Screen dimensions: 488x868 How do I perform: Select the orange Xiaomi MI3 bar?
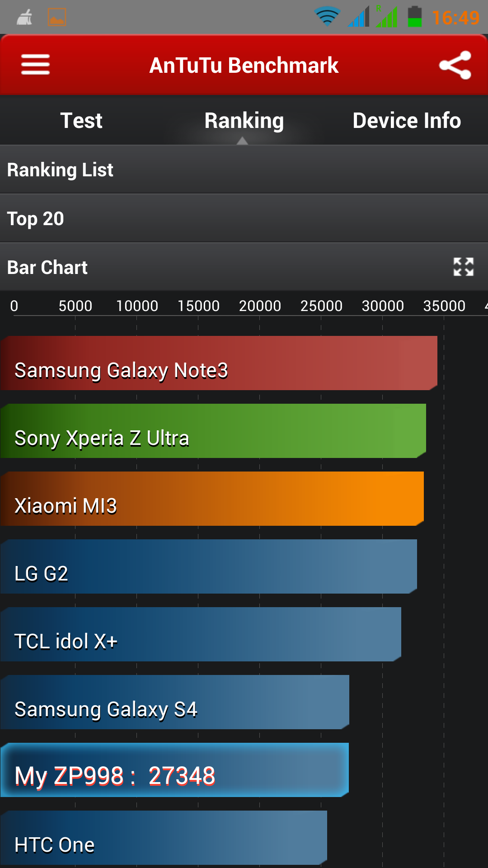tap(212, 499)
